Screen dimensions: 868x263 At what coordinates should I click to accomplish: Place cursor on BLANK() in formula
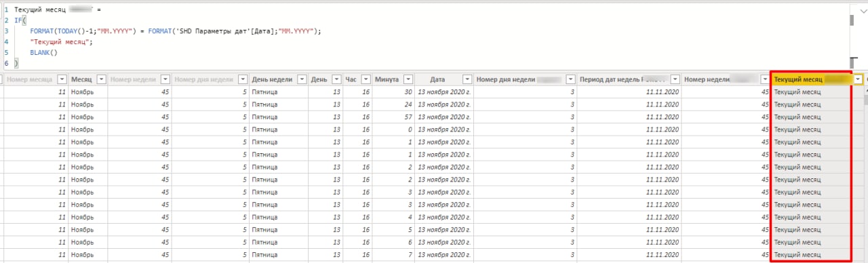pos(43,52)
